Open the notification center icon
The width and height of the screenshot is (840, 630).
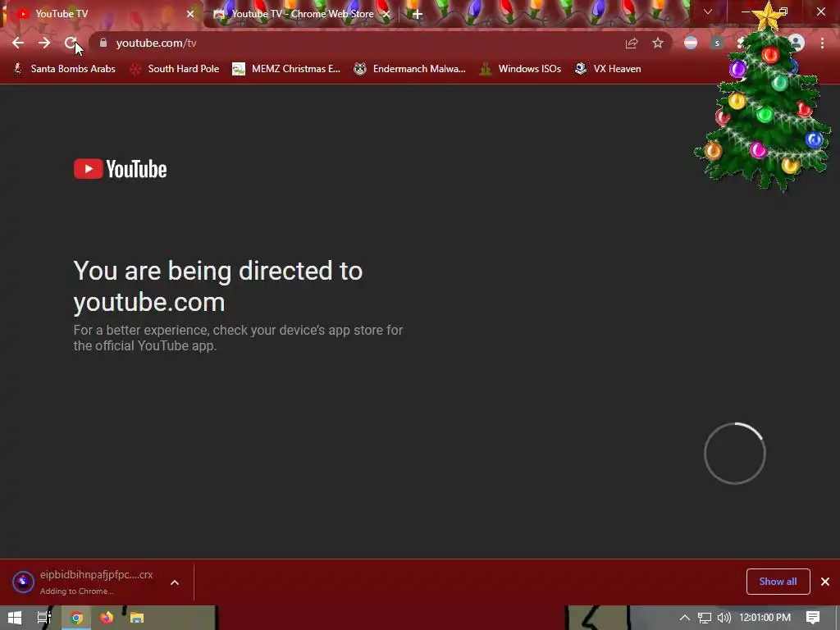coord(813,618)
